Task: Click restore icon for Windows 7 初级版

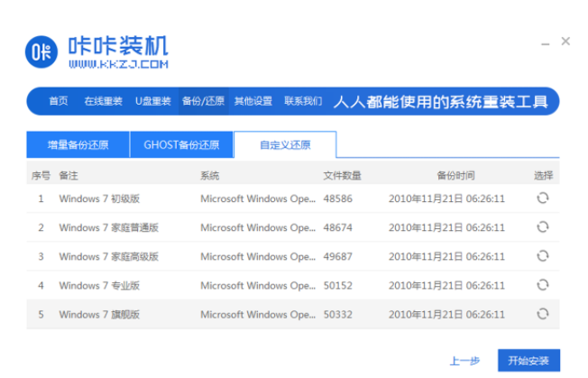Action: tap(542, 198)
